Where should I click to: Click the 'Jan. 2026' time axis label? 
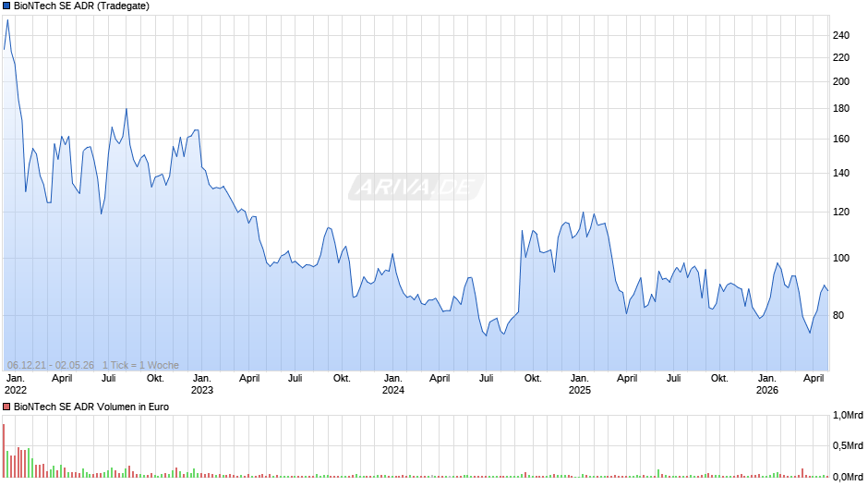(767, 384)
